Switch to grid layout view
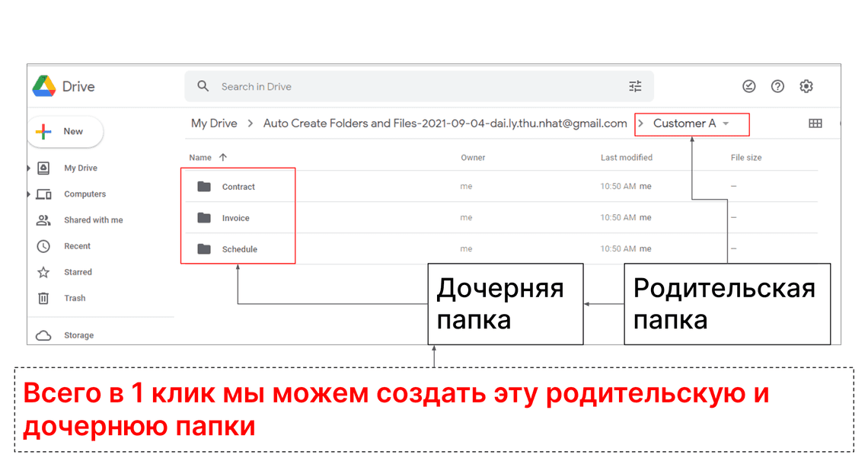 point(815,123)
